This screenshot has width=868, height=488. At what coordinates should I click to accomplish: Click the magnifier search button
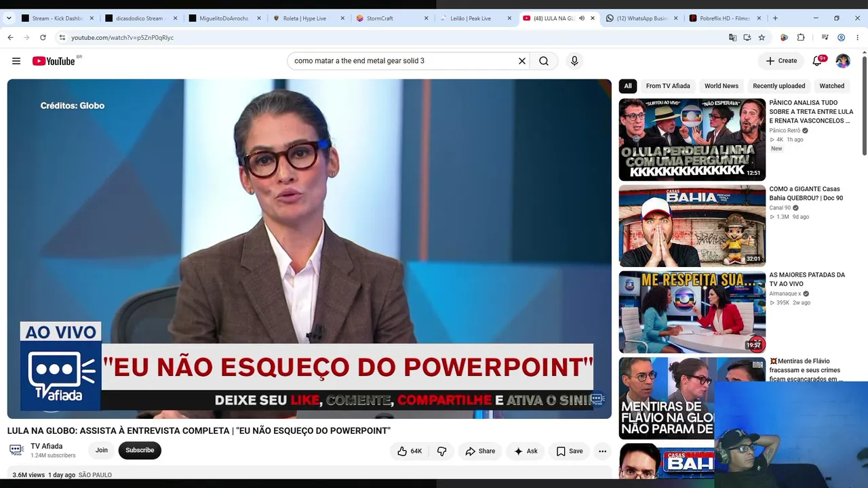click(x=544, y=61)
